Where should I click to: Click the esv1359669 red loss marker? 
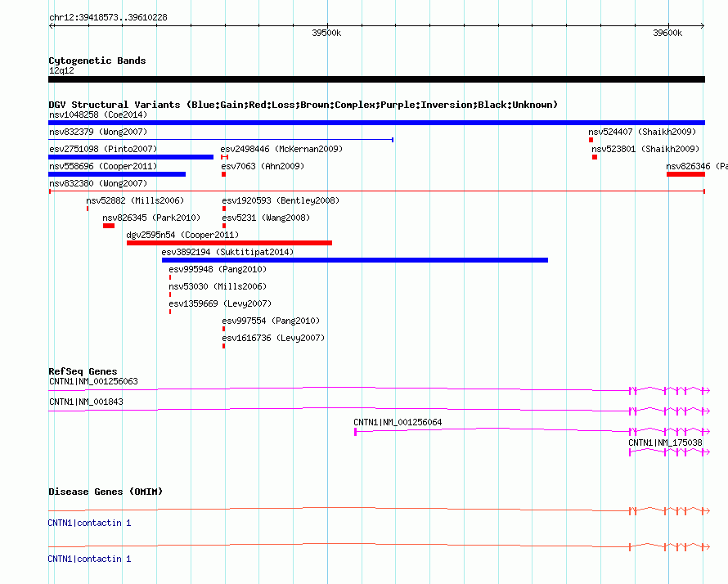(x=170, y=312)
